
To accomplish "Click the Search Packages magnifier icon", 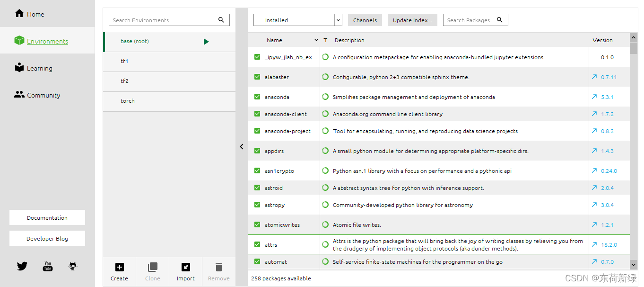I will [x=500, y=20].
